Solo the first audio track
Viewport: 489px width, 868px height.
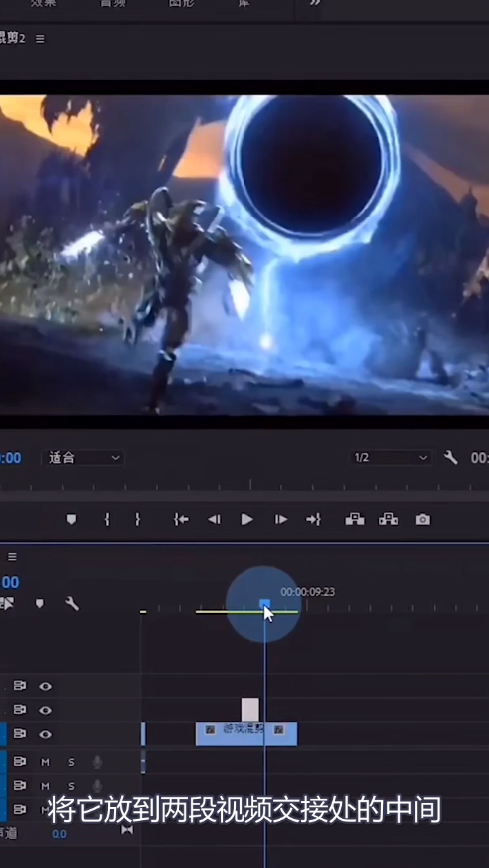[71, 763]
